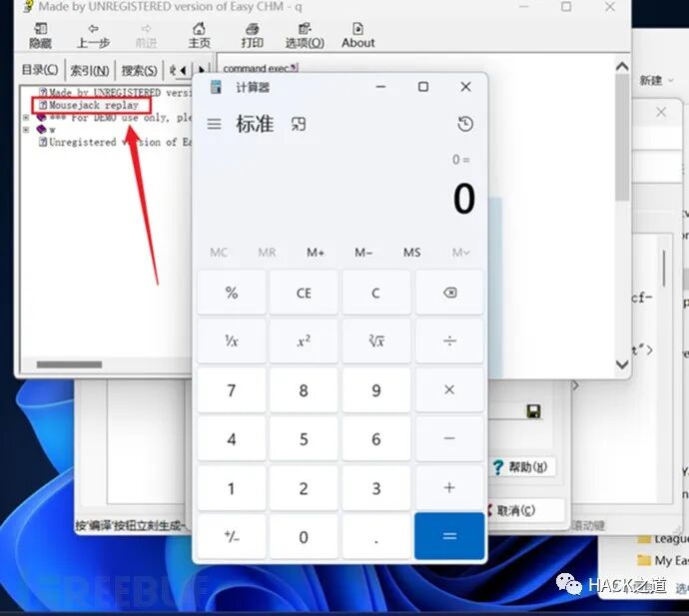Click the reciprocal 1/x key
Screen dimensions: 689x616
[232, 341]
